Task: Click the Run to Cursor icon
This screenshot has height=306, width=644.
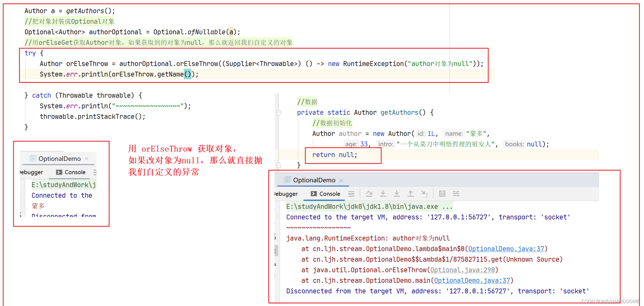Action: pos(424,194)
